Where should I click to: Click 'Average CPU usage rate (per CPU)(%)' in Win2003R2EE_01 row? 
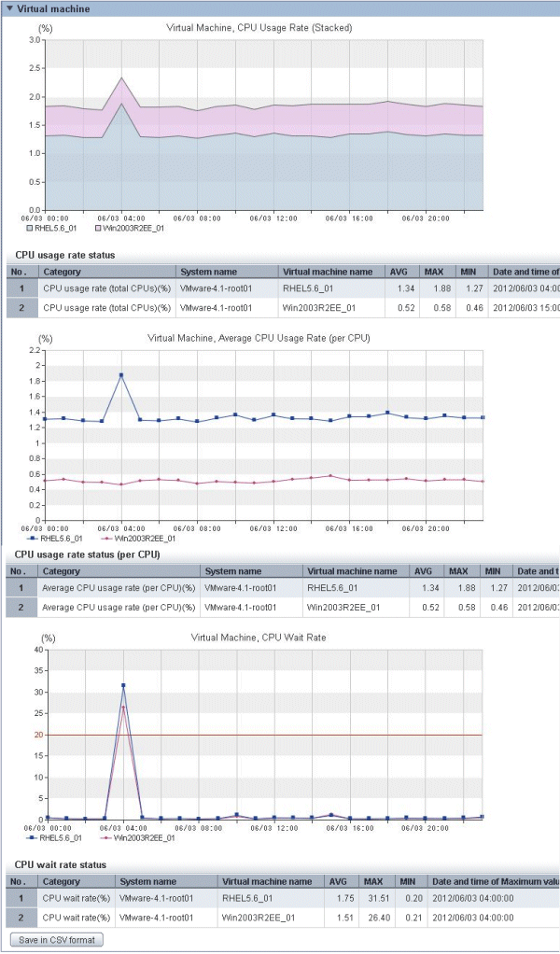click(119, 607)
